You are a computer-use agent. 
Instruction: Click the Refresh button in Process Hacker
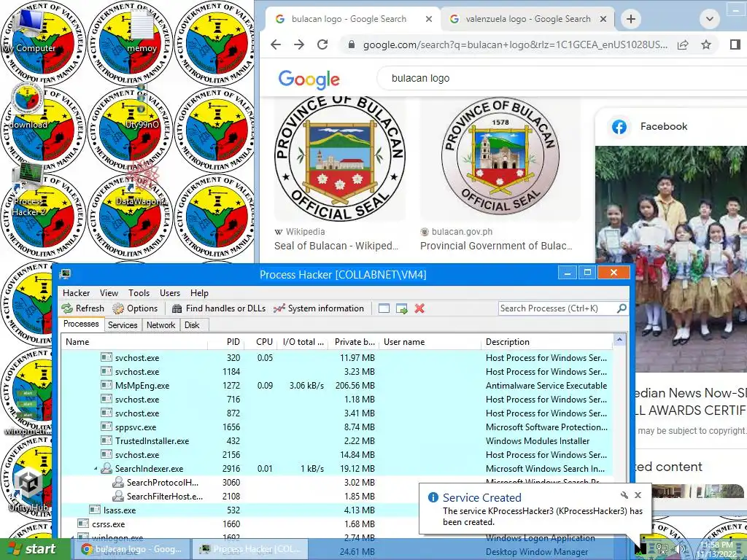83,308
